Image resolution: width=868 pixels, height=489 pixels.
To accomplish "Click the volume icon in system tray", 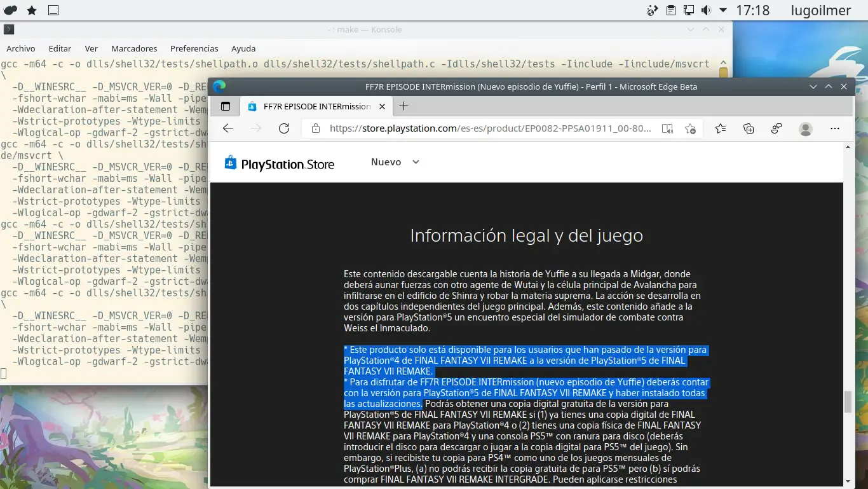I will point(706,10).
